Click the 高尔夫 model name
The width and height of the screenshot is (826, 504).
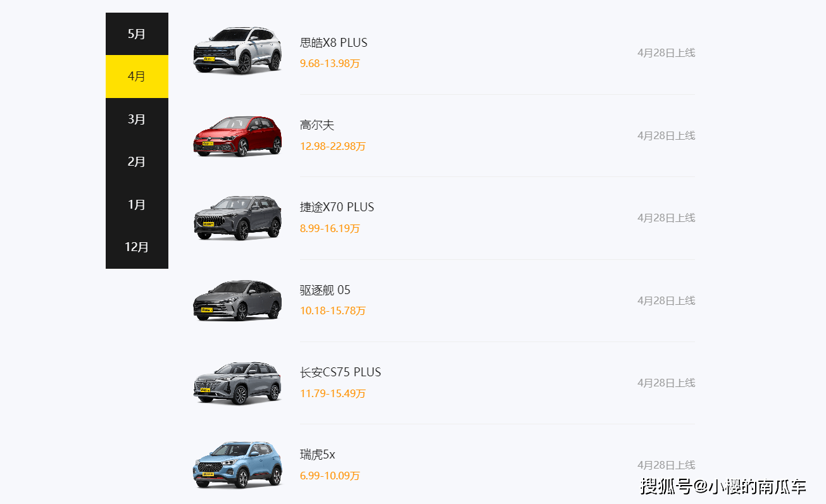pos(317,125)
